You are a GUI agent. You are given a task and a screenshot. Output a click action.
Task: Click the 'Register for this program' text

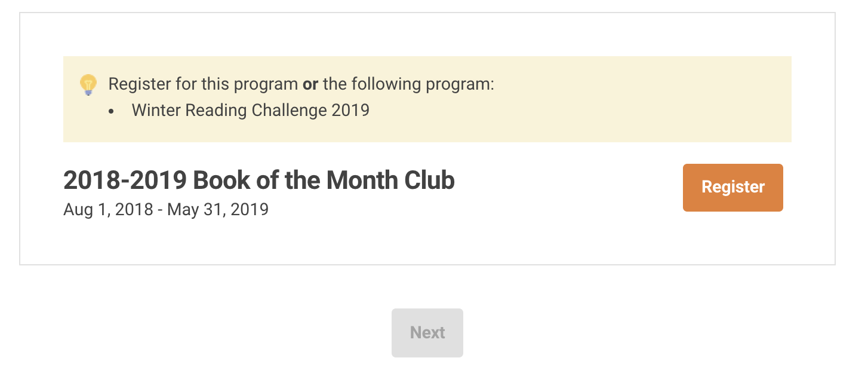pos(203,84)
